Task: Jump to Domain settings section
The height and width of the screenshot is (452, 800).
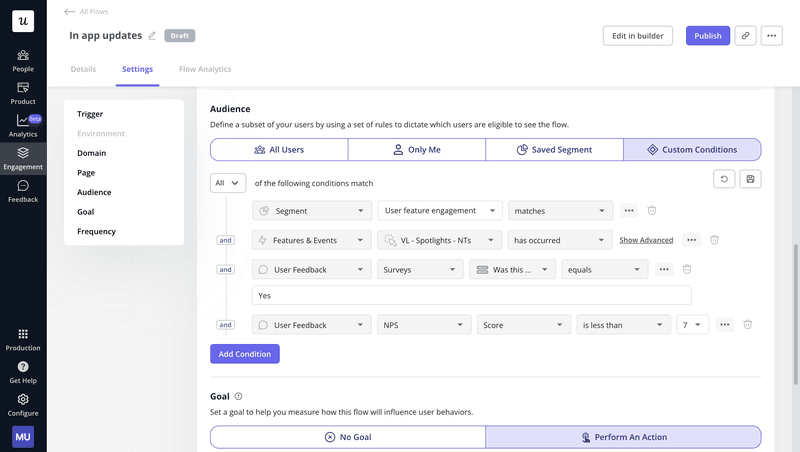Action: click(x=92, y=153)
